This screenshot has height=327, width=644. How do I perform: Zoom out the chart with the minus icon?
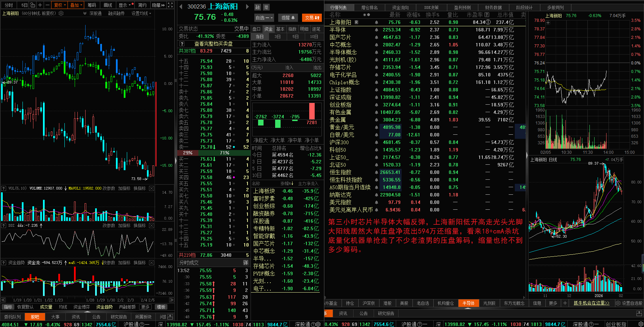pos(47,5)
